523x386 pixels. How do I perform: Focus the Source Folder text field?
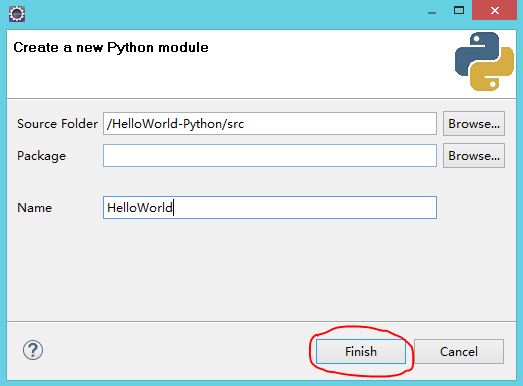270,124
